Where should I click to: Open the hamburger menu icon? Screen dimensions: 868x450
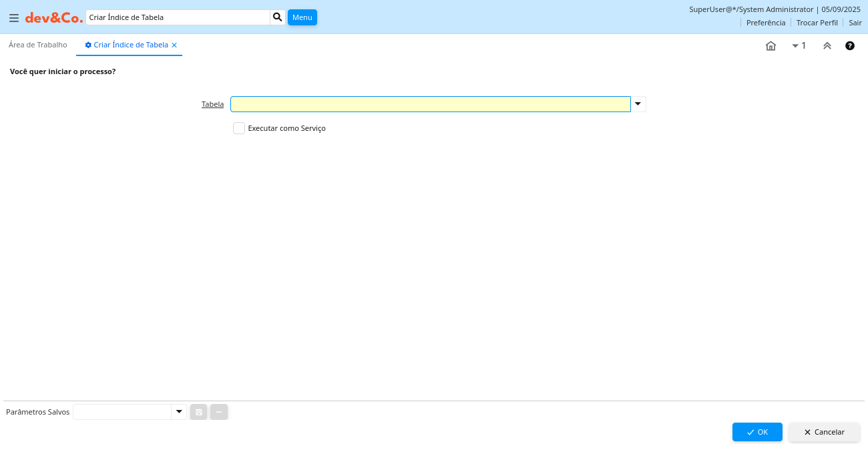point(14,18)
